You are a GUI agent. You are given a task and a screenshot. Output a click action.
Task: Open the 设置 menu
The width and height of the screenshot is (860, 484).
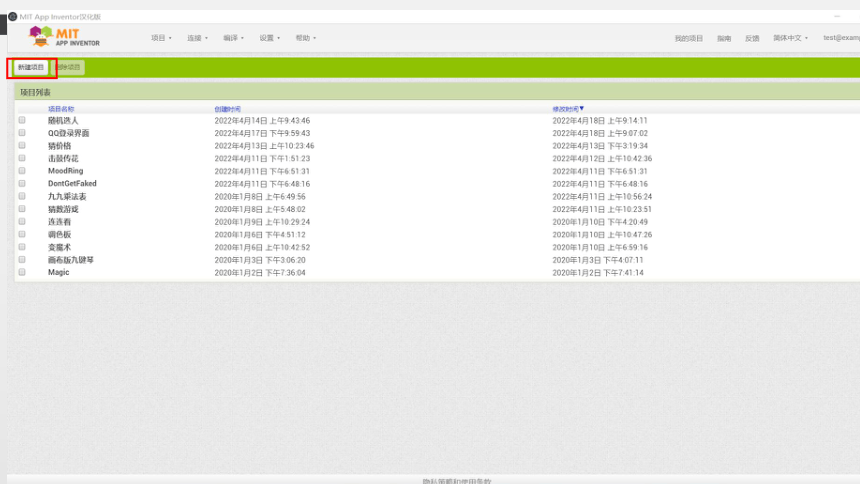click(270, 38)
